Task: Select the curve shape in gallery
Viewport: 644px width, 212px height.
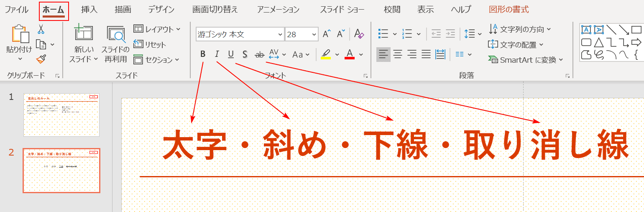Action: (624, 55)
